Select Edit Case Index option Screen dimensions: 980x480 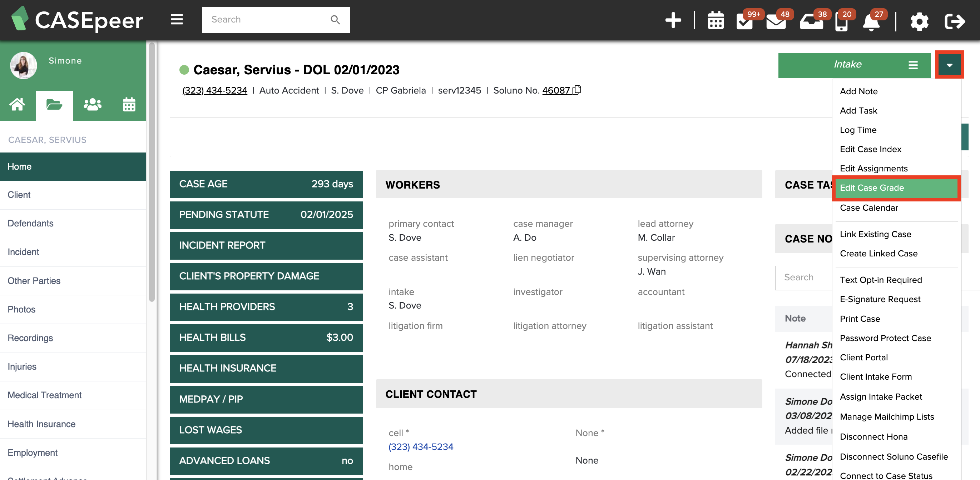click(x=870, y=149)
